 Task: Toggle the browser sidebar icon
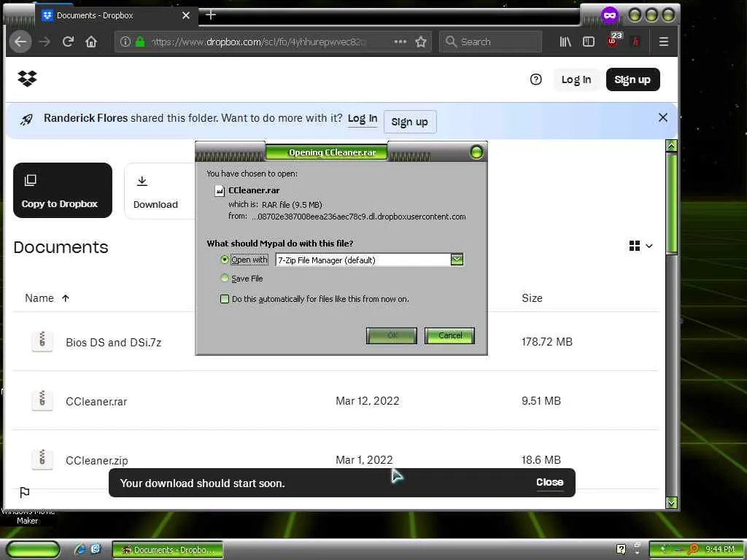point(589,42)
